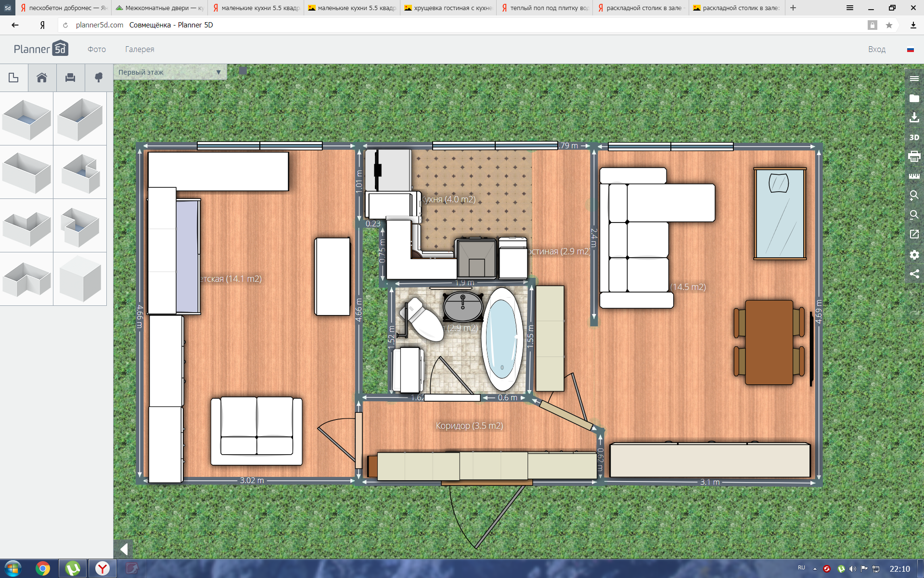Open the Галерея link
The width and height of the screenshot is (924, 578).
(140, 49)
